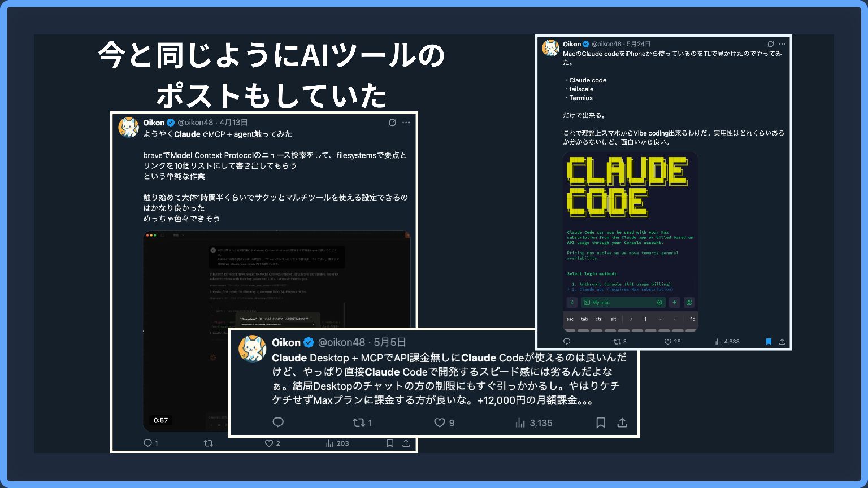
Task: Tap the tab key in Termius keyboard row
Action: pyautogui.click(x=584, y=319)
